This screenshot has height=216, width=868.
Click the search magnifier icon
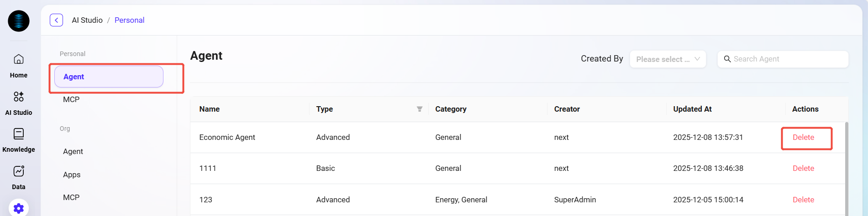pos(727,59)
